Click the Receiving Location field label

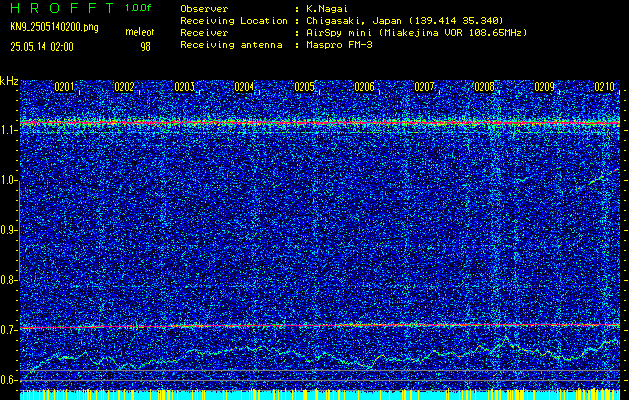coord(234,21)
